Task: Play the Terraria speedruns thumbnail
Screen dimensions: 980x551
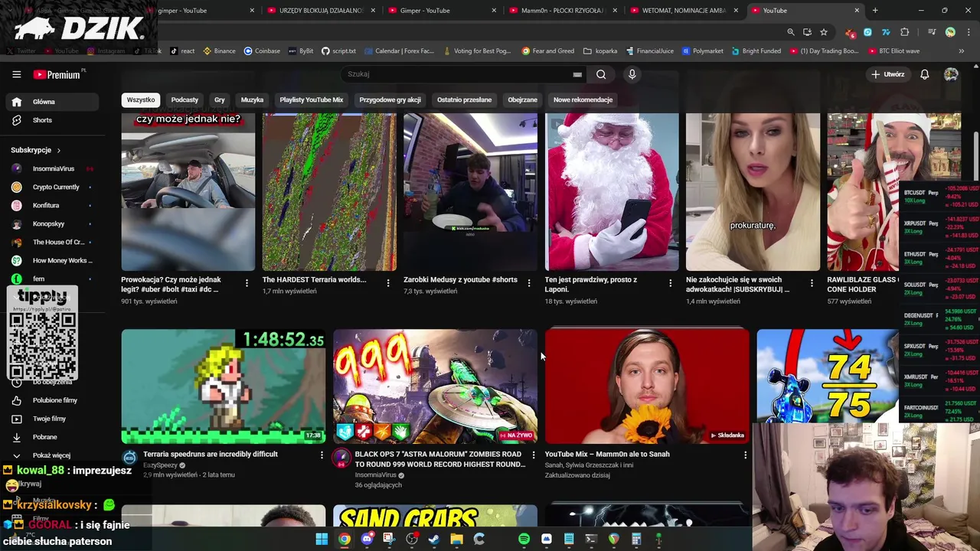Action: coord(224,386)
